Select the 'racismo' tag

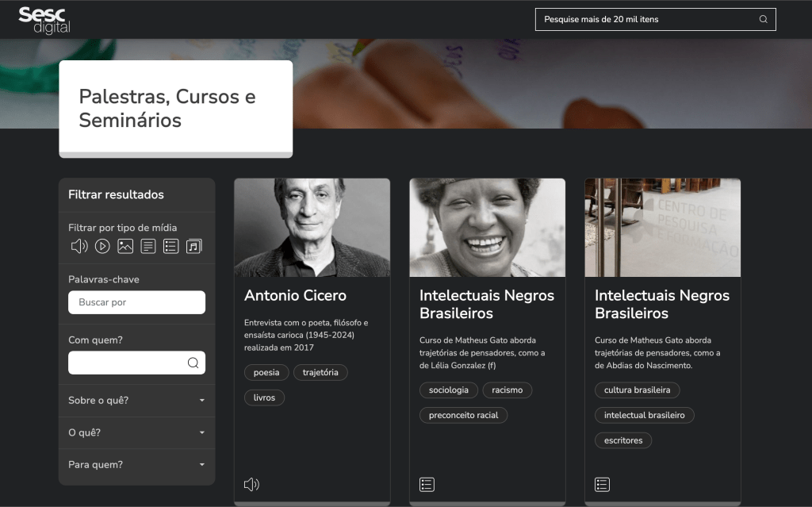point(507,390)
